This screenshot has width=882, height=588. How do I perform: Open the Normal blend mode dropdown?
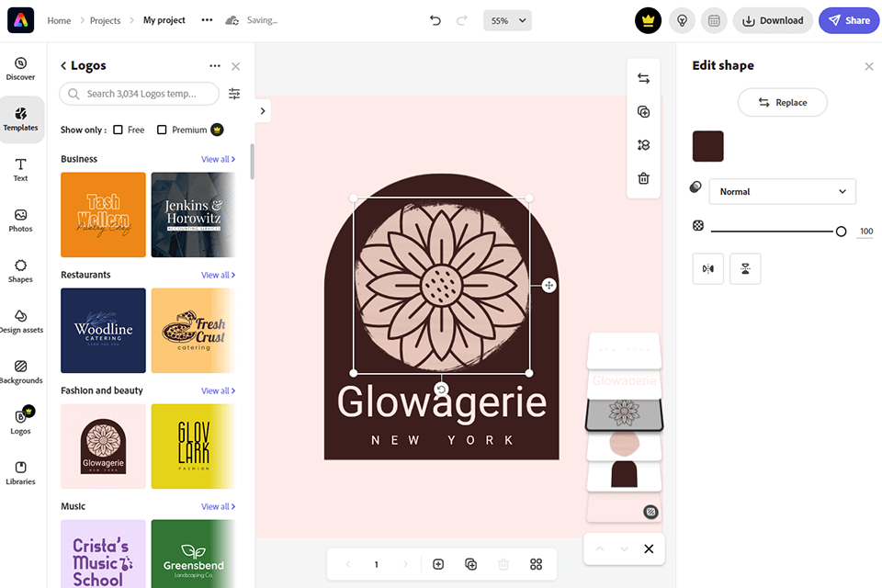point(782,191)
